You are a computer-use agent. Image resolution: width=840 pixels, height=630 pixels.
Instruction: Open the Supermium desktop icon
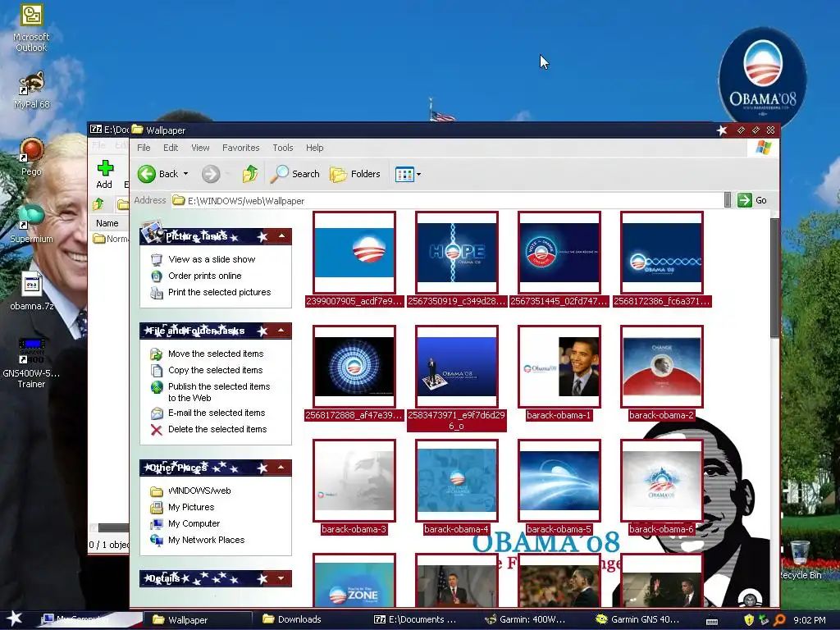click(x=31, y=223)
